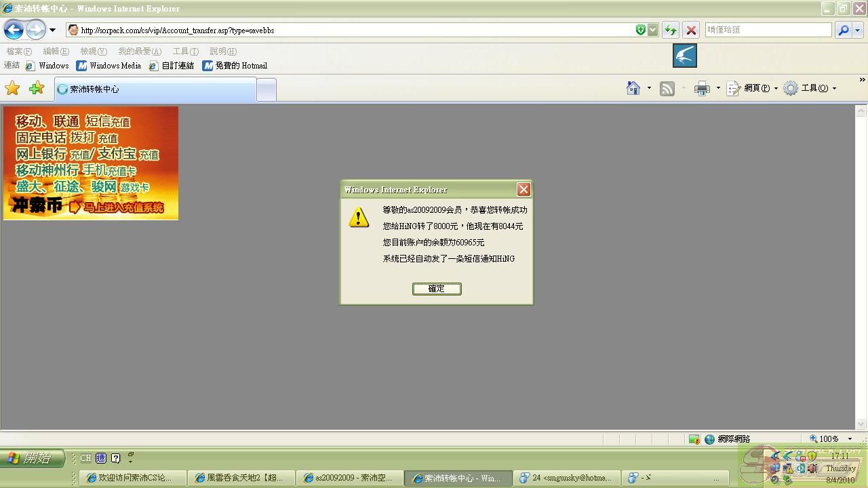
Task: Click the browser Back arrow button
Action: (x=14, y=30)
